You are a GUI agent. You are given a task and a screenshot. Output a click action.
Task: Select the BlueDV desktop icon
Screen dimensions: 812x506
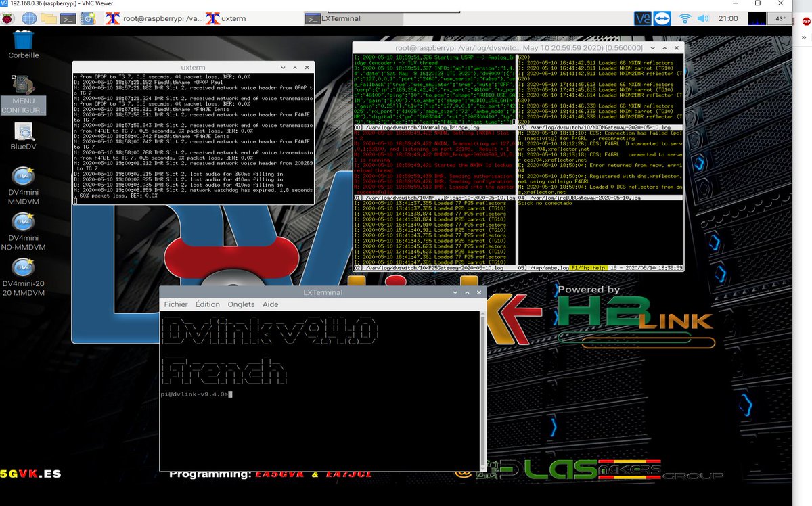[24, 137]
